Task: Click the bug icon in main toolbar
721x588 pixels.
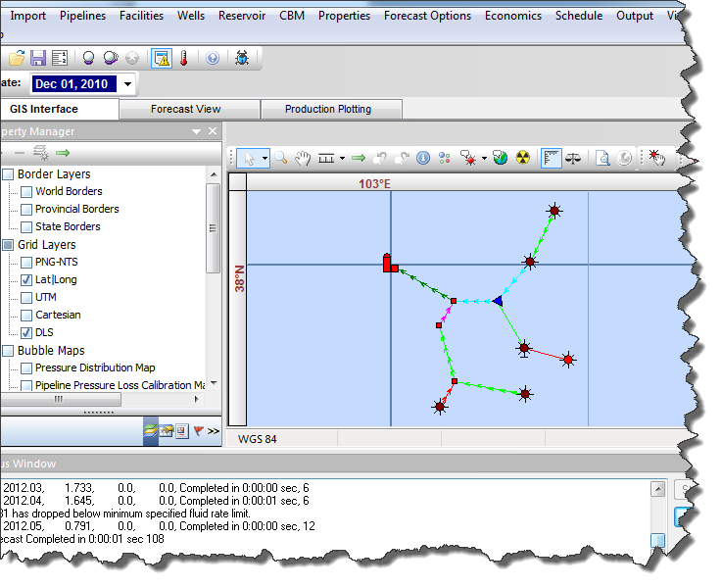Action: click(x=241, y=58)
